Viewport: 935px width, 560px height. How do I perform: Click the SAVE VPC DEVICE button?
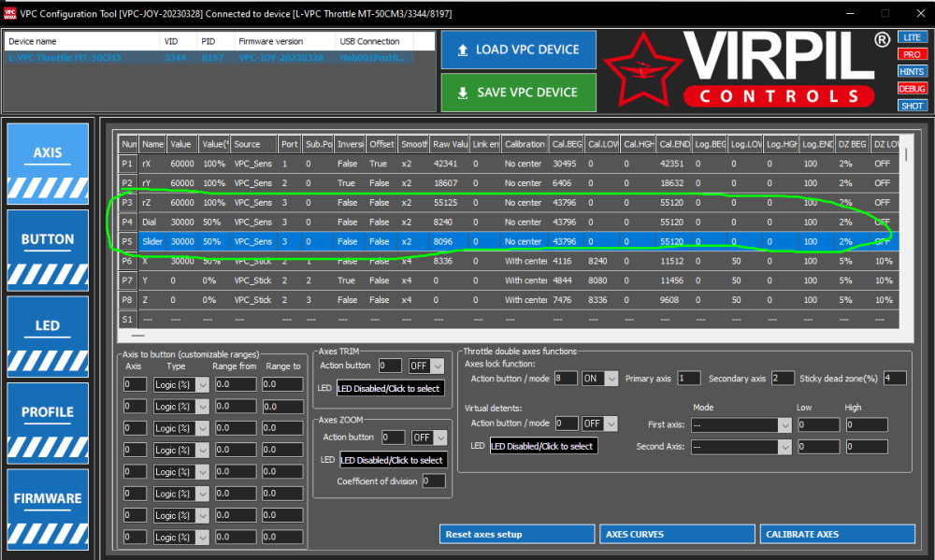(x=518, y=93)
